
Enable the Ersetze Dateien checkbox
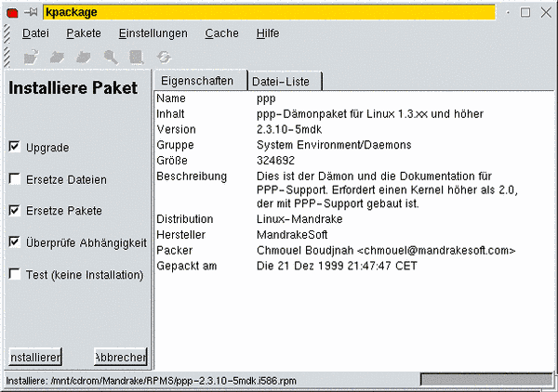click(14, 178)
